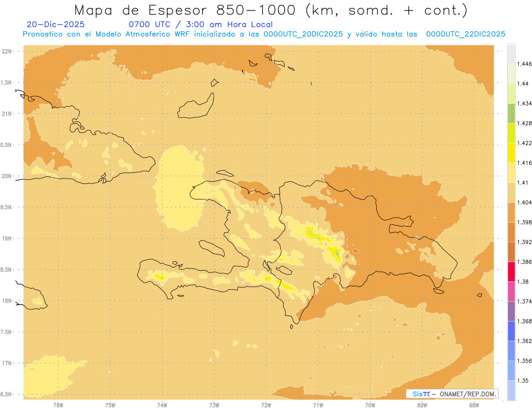
Task: Click the longitude label '71W'
Action: tap(318, 405)
